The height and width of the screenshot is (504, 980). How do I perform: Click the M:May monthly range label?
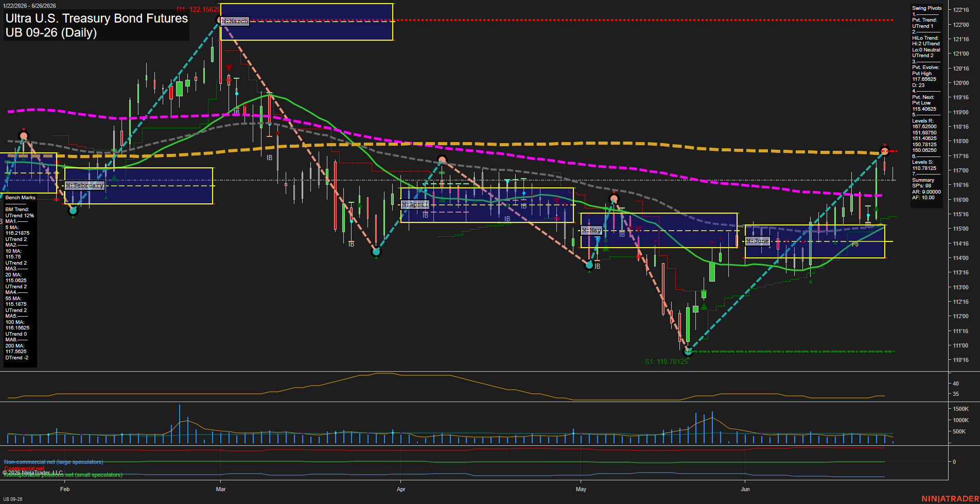pos(591,230)
